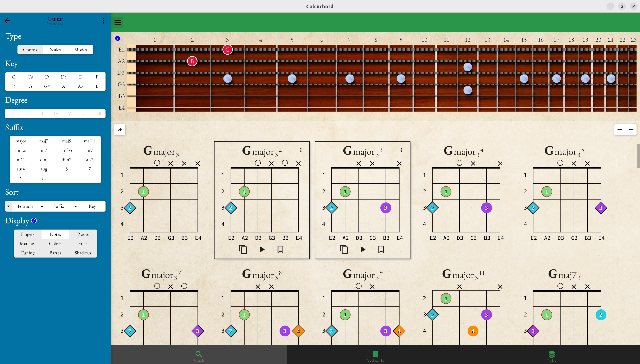Image resolution: width=640 pixels, height=364 pixels.
Task: Click the red G note on fretboard
Action: click(227, 49)
